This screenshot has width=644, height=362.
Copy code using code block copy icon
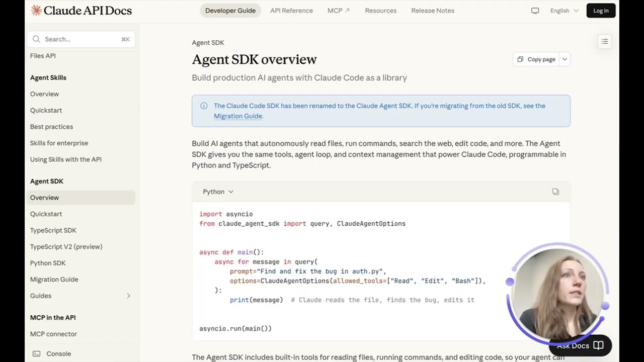[555, 192]
